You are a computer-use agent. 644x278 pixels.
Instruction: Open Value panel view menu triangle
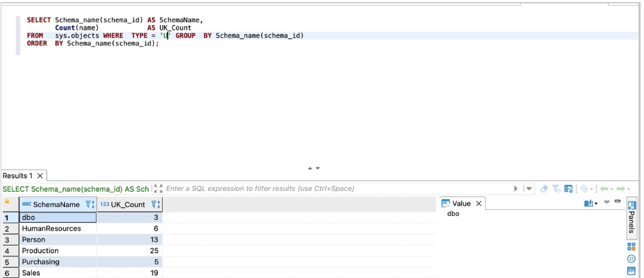pos(607,202)
